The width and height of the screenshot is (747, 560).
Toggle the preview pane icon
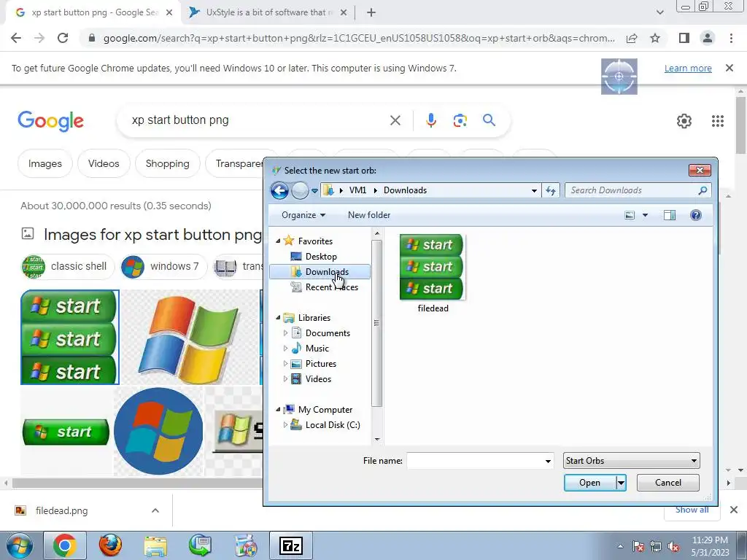pyautogui.click(x=670, y=215)
